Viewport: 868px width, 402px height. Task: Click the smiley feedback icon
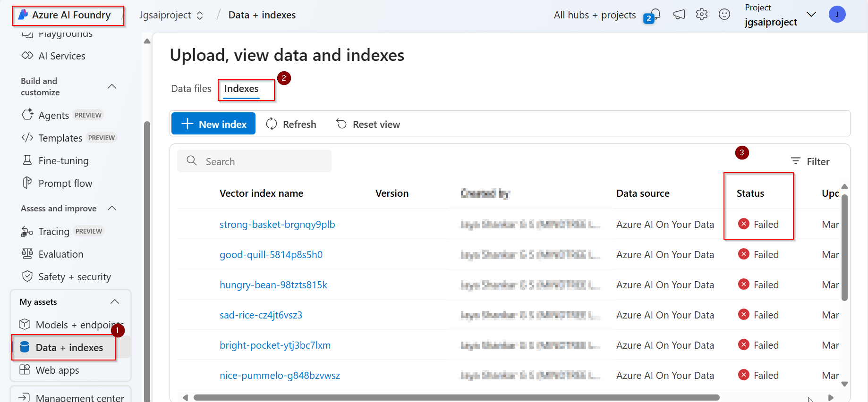[724, 14]
